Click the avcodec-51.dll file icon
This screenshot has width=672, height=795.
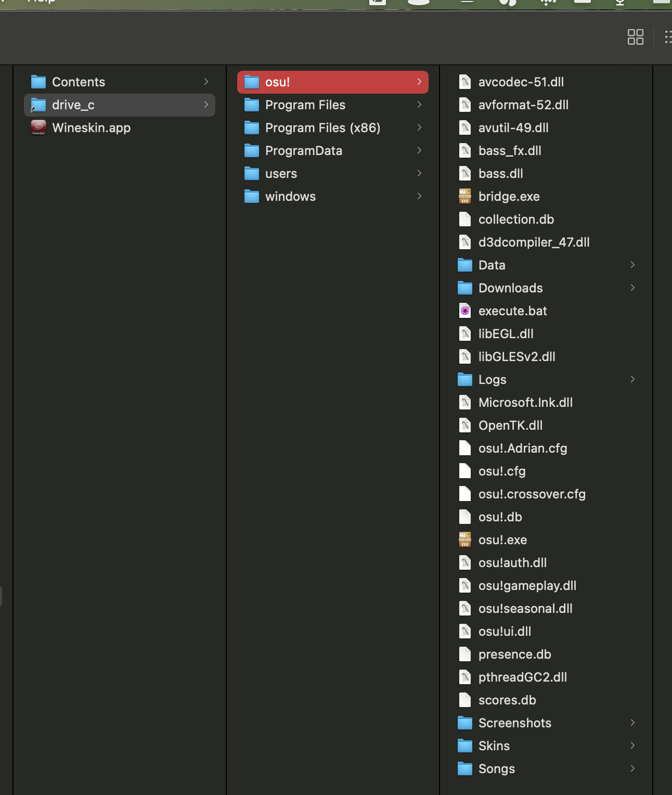coord(465,82)
